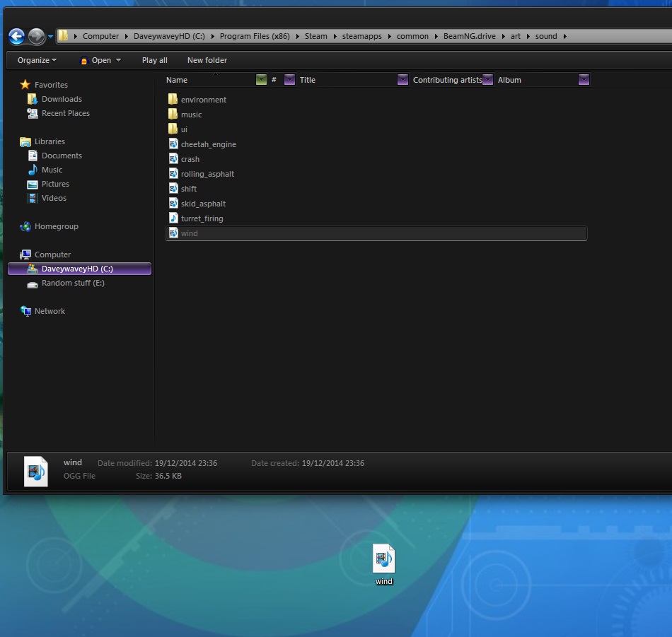Sort by the Title column header

(347, 80)
